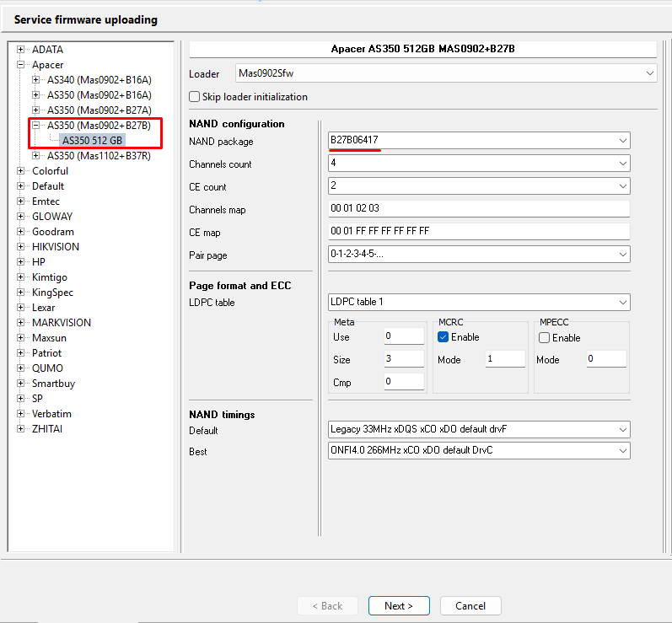Screen dimensions: 672x623
Task: Click the Meta Size field
Action: point(404,358)
